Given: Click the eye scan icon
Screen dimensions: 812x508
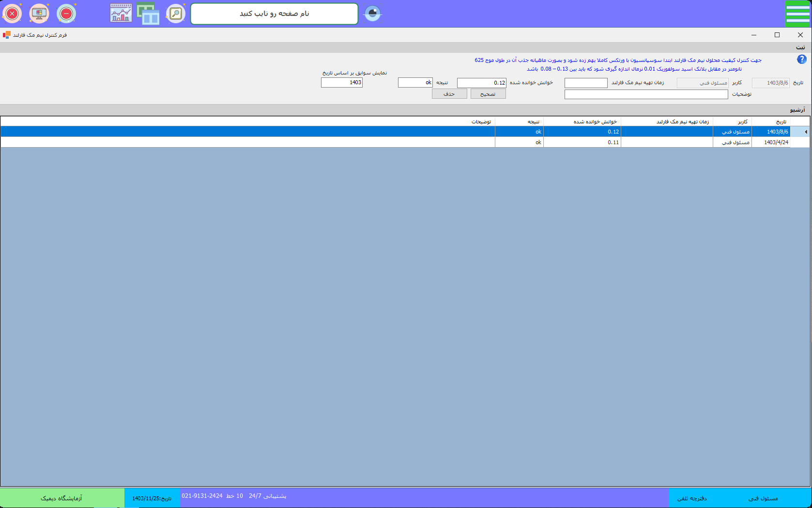Looking at the screenshot, I should coord(372,14).
